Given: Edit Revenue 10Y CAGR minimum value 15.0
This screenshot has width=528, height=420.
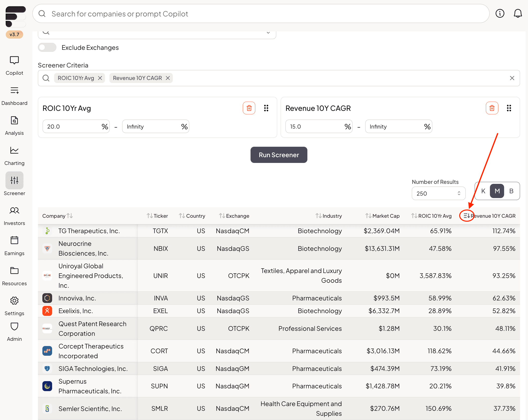Looking at the screenshot, I should [319, 126].
